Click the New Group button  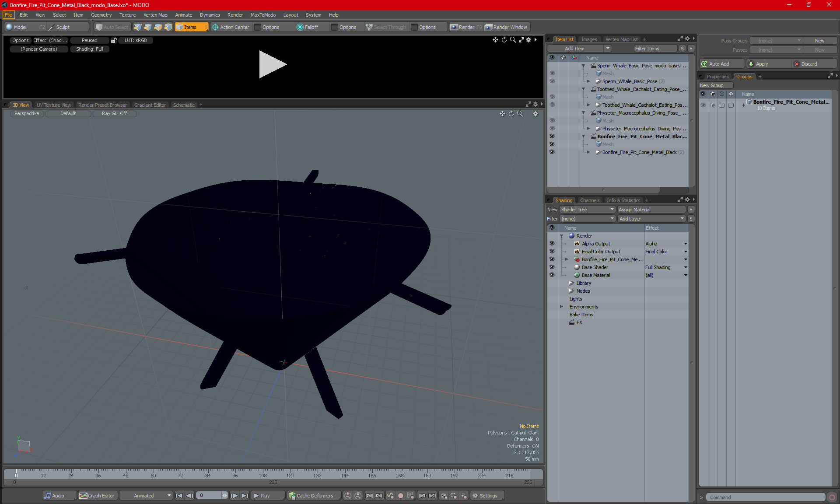click(x=716, y=85)
